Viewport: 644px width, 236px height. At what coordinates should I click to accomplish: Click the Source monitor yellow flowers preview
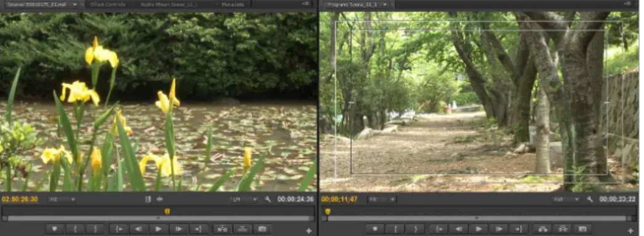point(158,101)
